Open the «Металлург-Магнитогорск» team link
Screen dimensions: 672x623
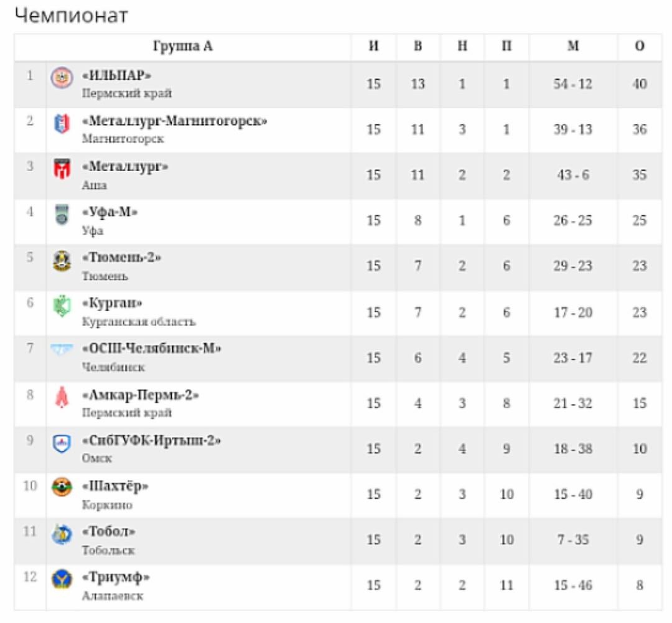(x=174, y=121)
